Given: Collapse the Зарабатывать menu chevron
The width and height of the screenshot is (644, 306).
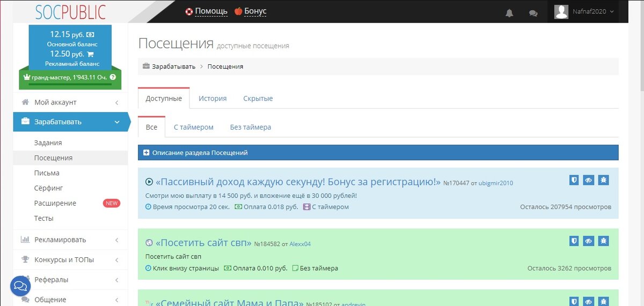Looking at the screenshot, I should 117,122.
